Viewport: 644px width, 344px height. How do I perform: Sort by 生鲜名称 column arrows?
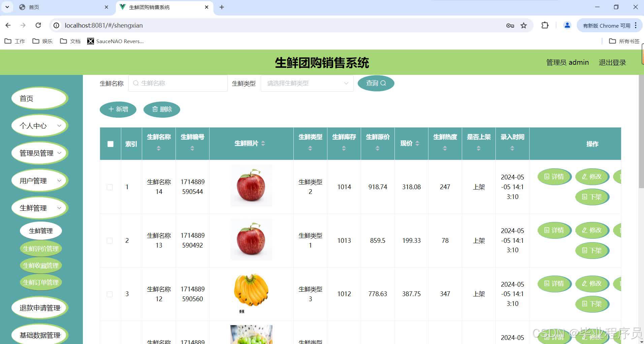(x=159, y=148)
